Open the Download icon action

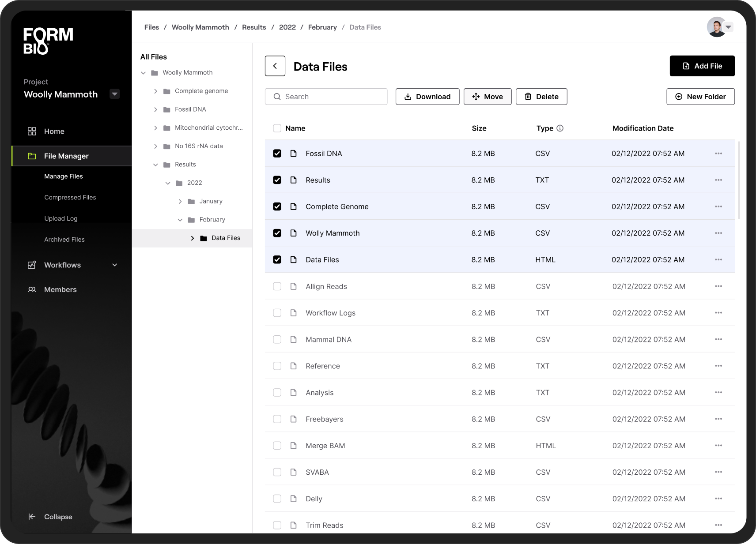tap(408, 97)
